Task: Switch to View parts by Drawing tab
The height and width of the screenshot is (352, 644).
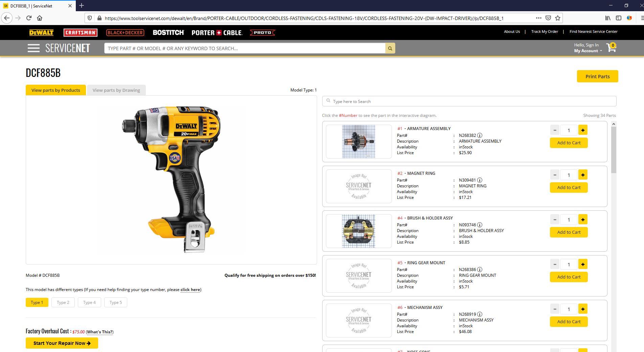Action: 116,90
